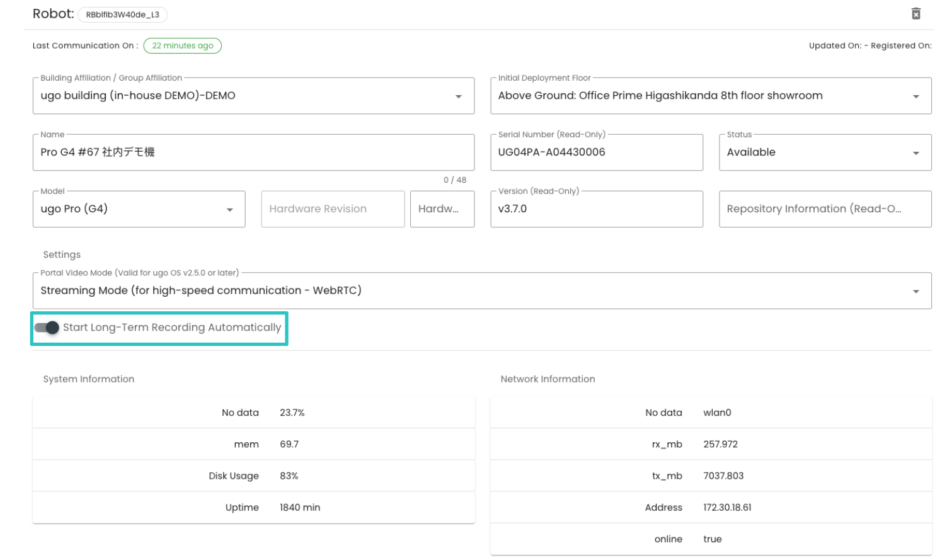942x560 pixels.
Task: Open Building Affiliation / Group Affiliation dropdown
Action: [253, 96]
